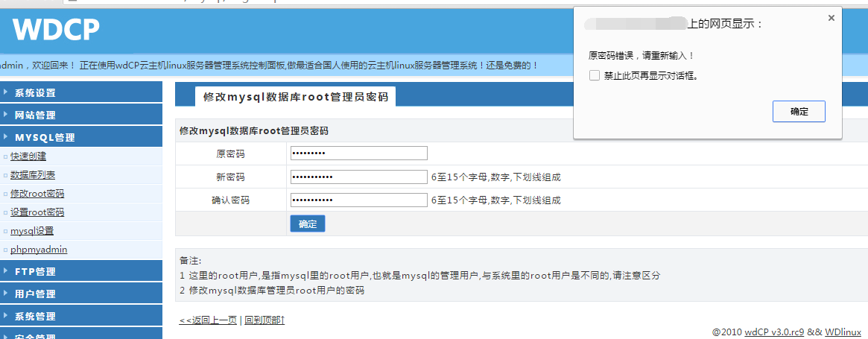Open 设置root密码 in the sidebar

(x=37, y=212)
